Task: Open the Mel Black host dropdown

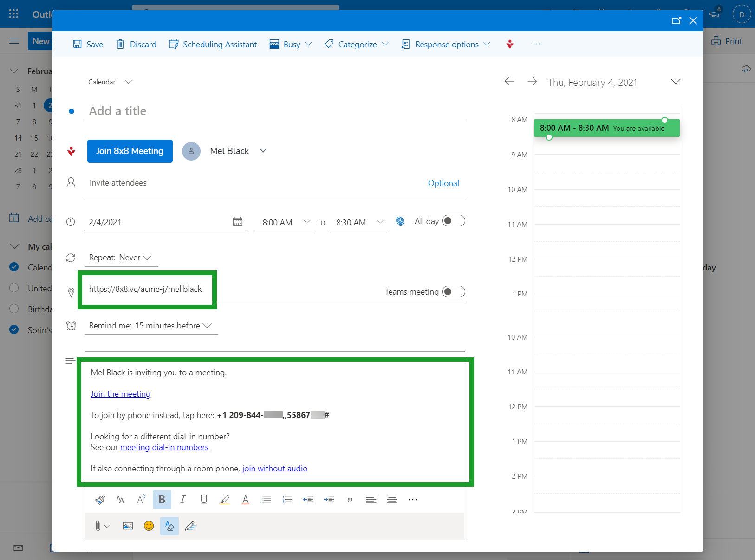Action: tap(263, 151)
